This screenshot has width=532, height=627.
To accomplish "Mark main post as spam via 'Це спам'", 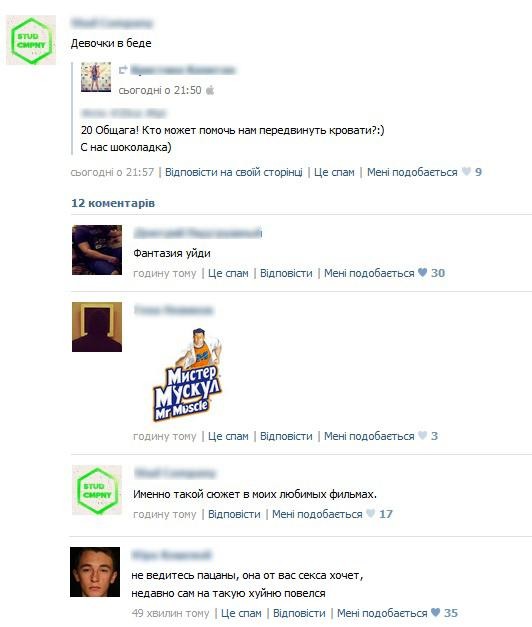I will point(334,172).
